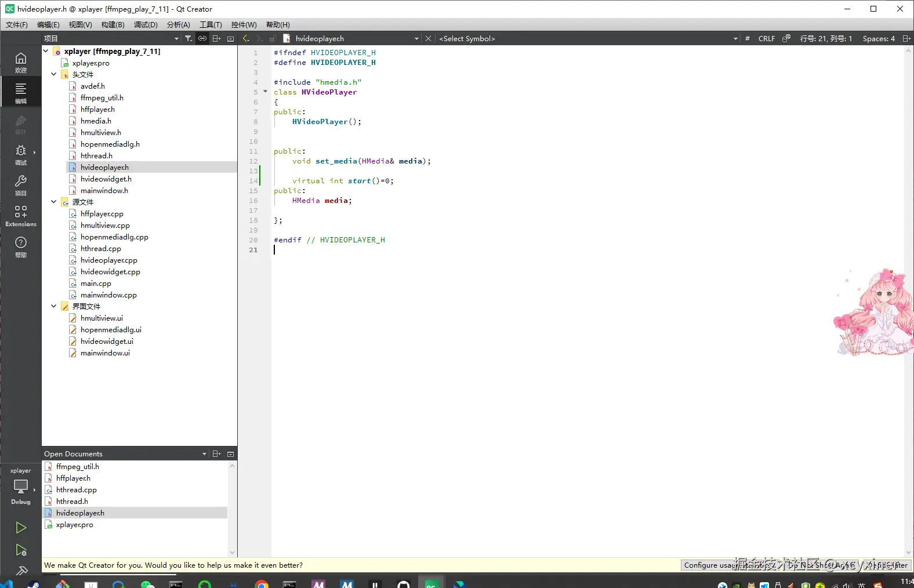Select main.cpp in sources
914x588 pixels.
pyautogui.click(x=96, y=283)
